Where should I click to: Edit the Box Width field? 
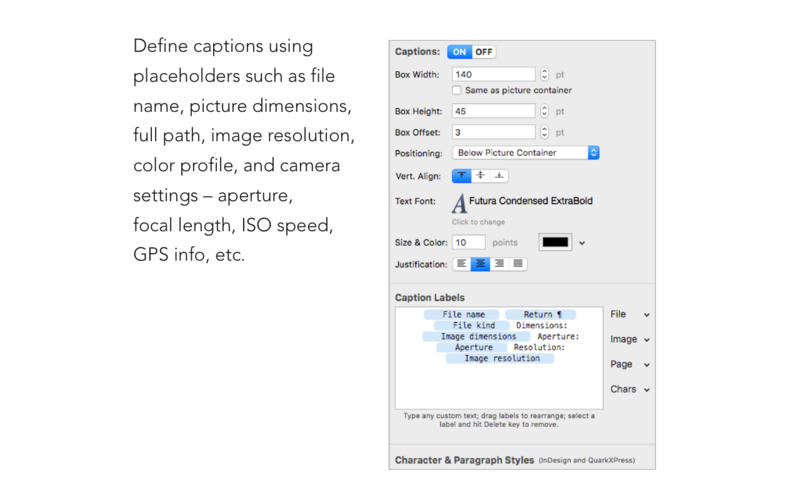point(493,74)
